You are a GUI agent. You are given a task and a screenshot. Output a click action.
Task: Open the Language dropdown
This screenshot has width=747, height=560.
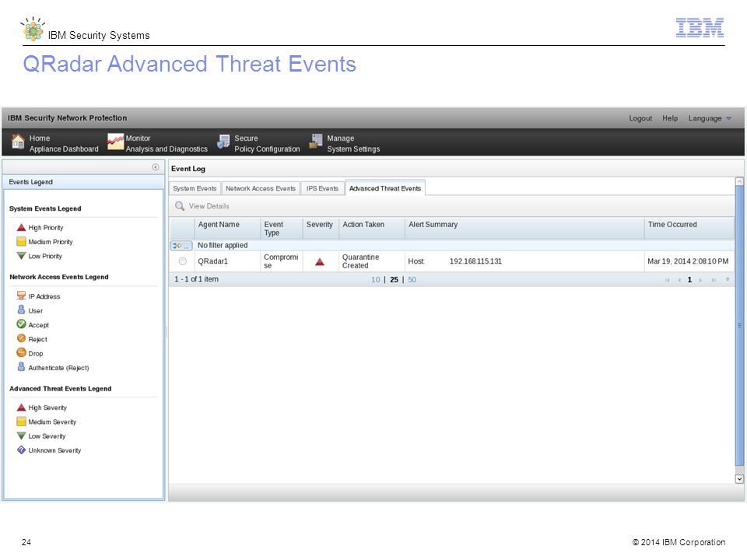710,118
